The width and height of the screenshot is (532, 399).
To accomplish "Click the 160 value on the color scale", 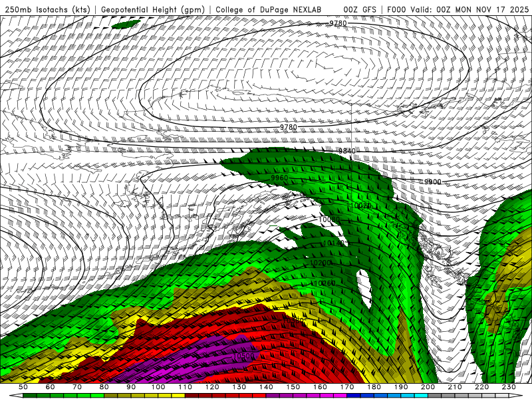I will point(320,387).
